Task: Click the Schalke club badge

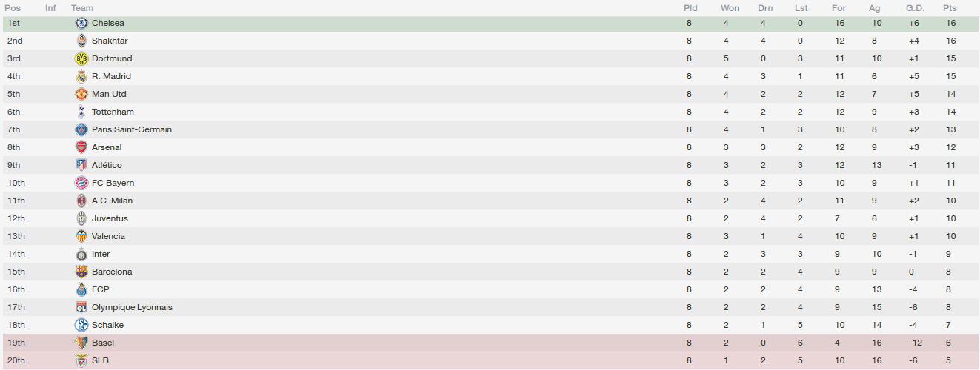Action: click(x=81, y=325)
